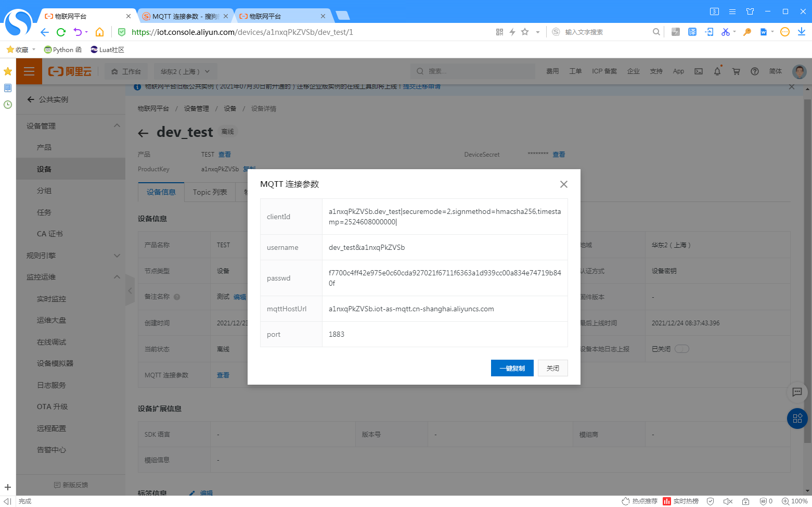Collapse the 设备管理 sidebar section
The image size is (812, 507).
[x=117, y=125]
